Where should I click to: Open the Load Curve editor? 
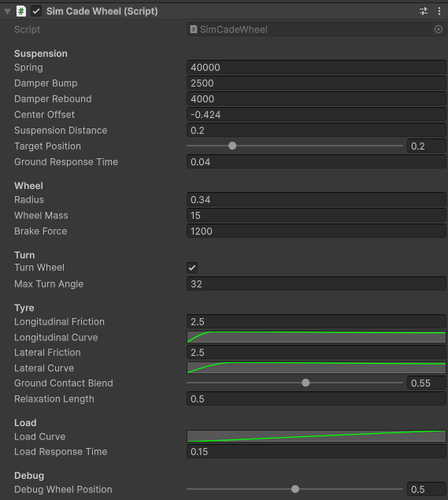click(316, 436)
